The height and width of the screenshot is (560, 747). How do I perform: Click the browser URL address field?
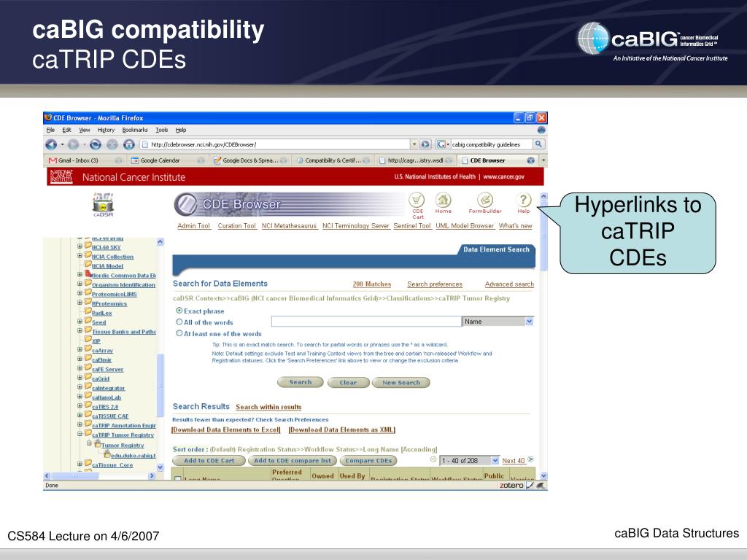pos(275,144)
